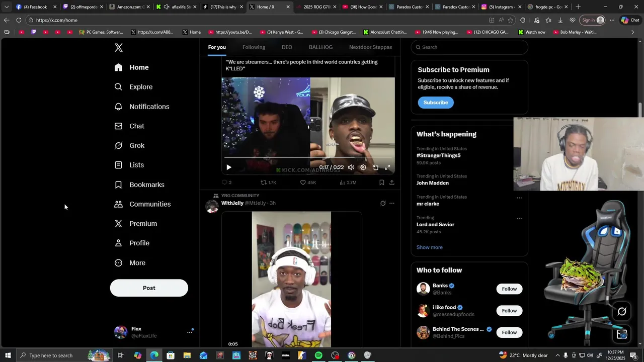
Task: Enter fullscreen on the video
Action: 387,167
